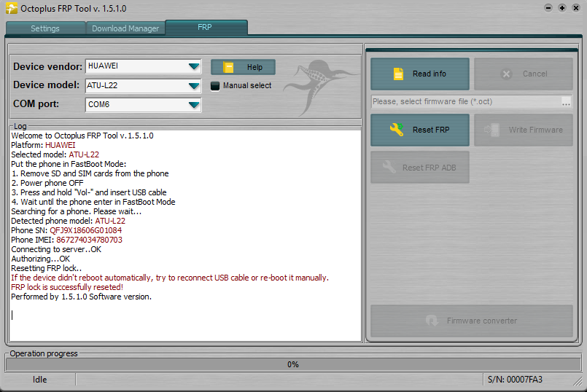Viewport: 587px width, 392px height.
Task: Click the Device vendor label
Action: [x=47, y=66]
